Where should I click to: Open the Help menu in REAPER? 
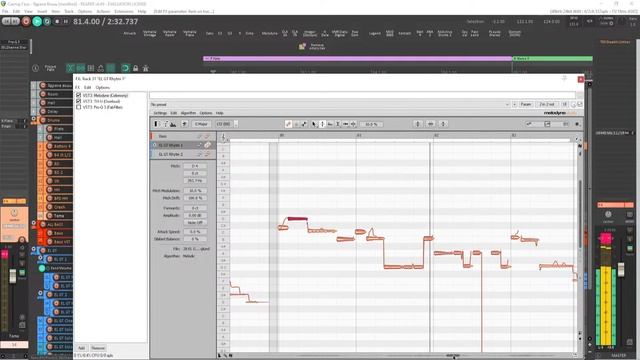(x=142, y=11)
